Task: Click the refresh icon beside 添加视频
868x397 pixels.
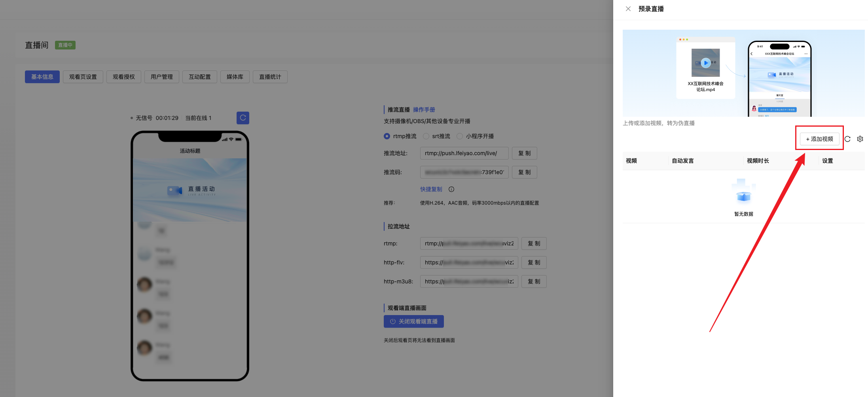Action: click(847, 139)
